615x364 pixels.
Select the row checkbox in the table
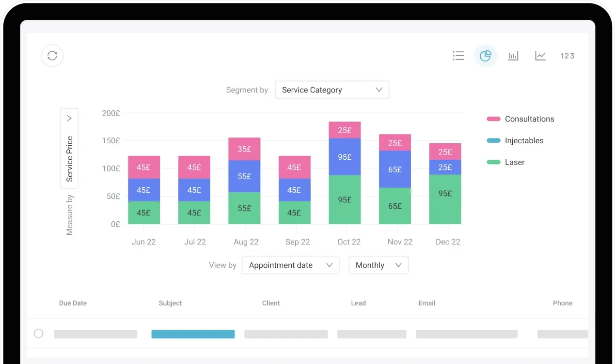pyautogui.click(x=39, y=334)
